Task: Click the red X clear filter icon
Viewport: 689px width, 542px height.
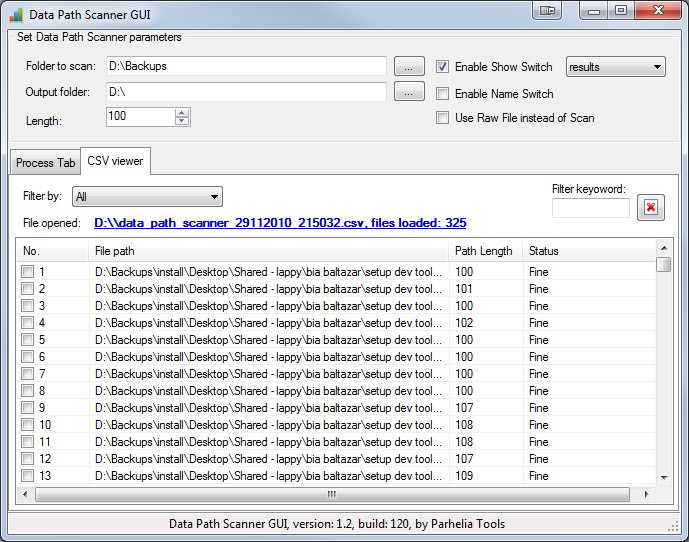Action: (x=650, y=208)
